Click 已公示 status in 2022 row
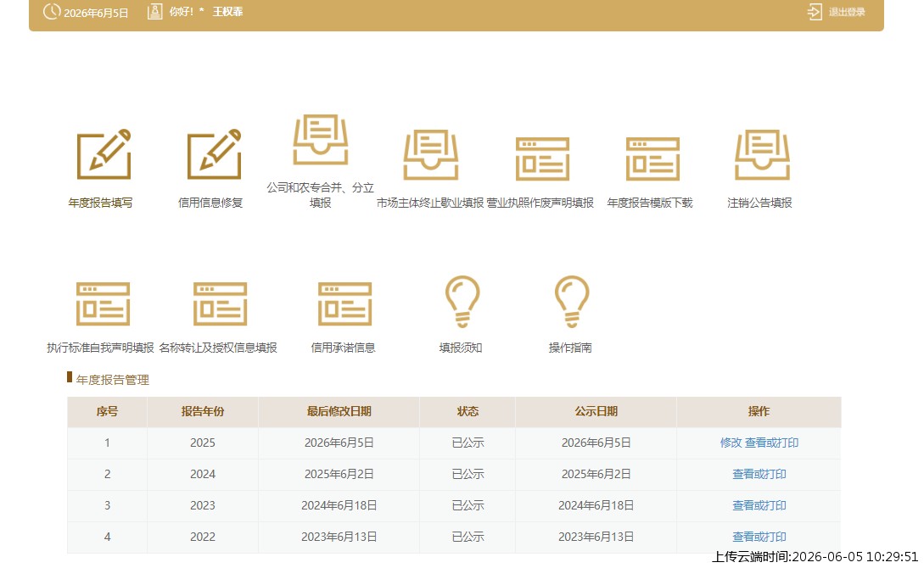This screenshot has height=568, width=924. click(x=468, y=537)
